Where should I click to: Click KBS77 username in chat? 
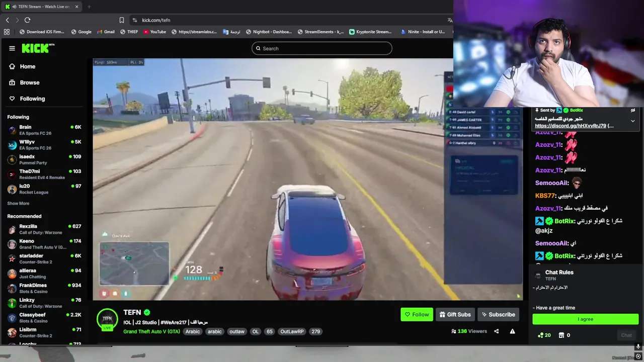click(x=545, y=196)
